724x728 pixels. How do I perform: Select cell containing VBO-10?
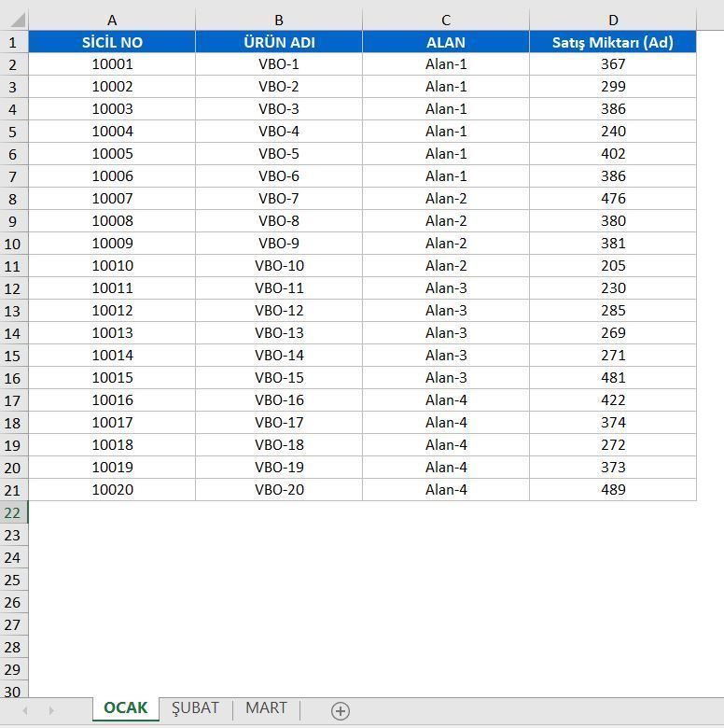[279, 266]
